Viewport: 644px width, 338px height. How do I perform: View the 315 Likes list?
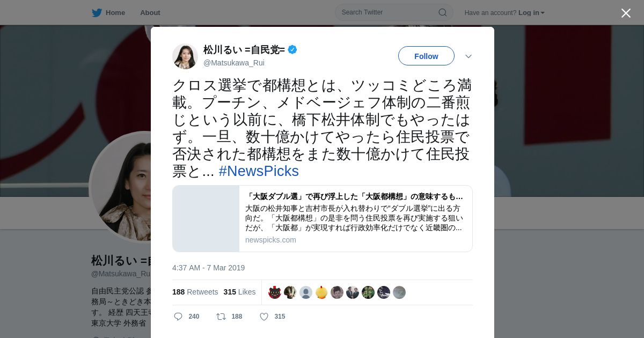239,292
